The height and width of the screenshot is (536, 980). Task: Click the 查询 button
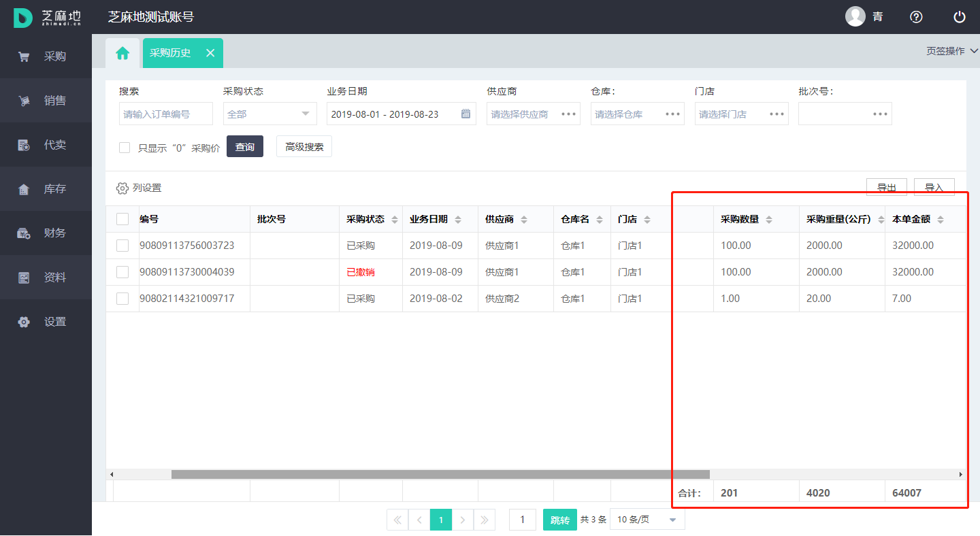pos(245,146)
